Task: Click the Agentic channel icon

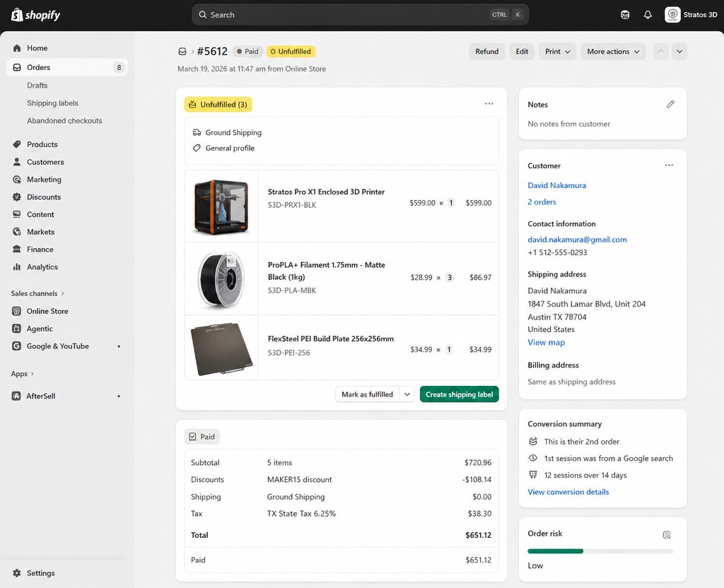Action: tap(17, 329)
